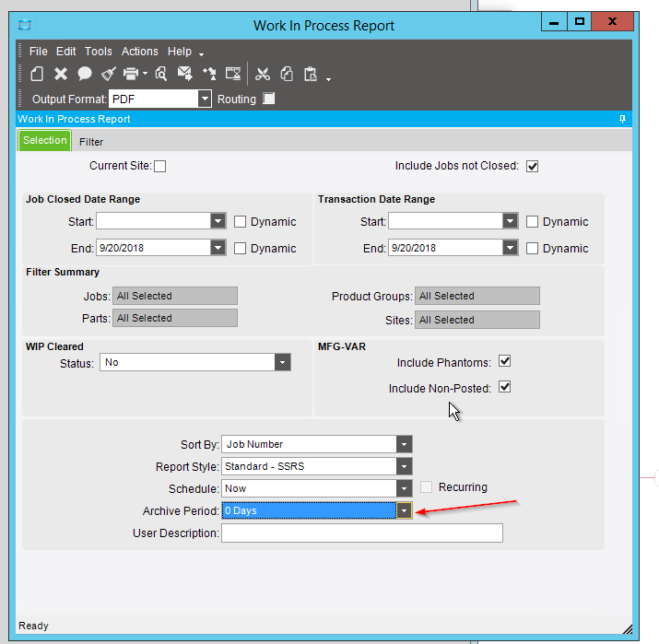
Task: Expand the Archive Period dropdown
Action: tap(404, 510)
